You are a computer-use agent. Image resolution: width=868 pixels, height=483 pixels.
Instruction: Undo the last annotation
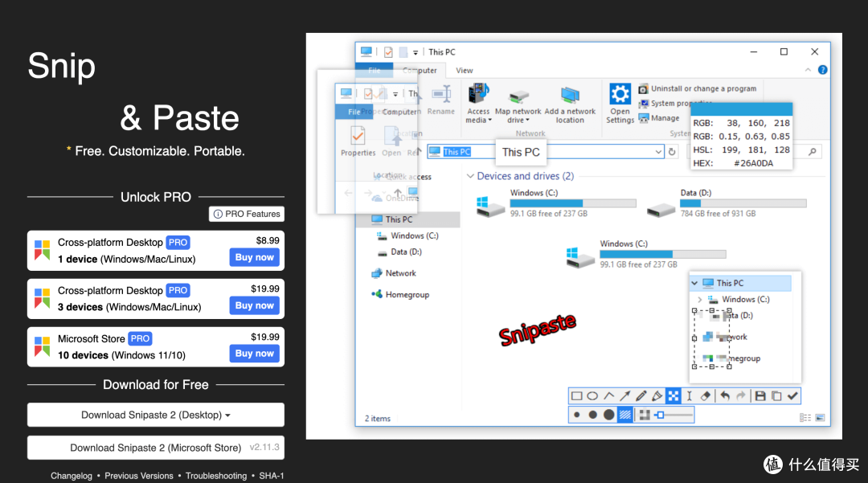click(x=725, y=396)
